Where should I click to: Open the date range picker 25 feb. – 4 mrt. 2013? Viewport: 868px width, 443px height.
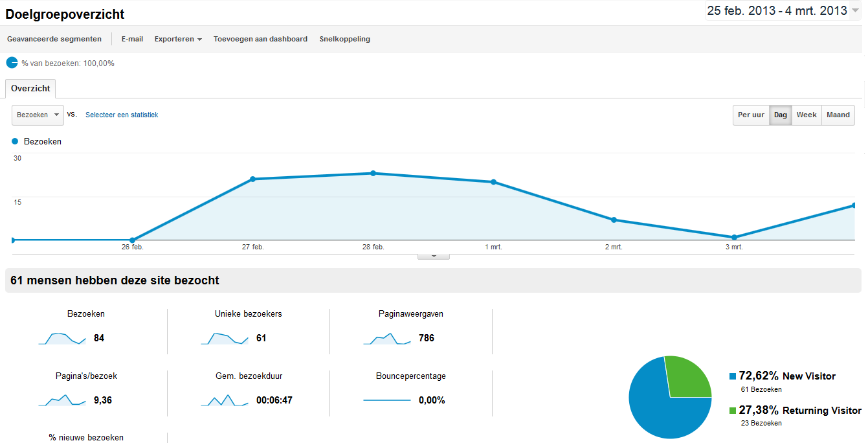tap(783, 11)
